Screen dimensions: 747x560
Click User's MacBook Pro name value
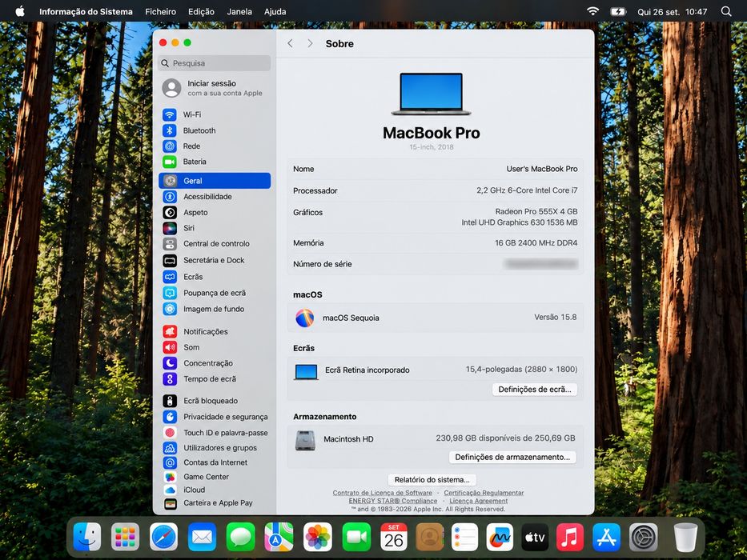click(x=542, y=169)
